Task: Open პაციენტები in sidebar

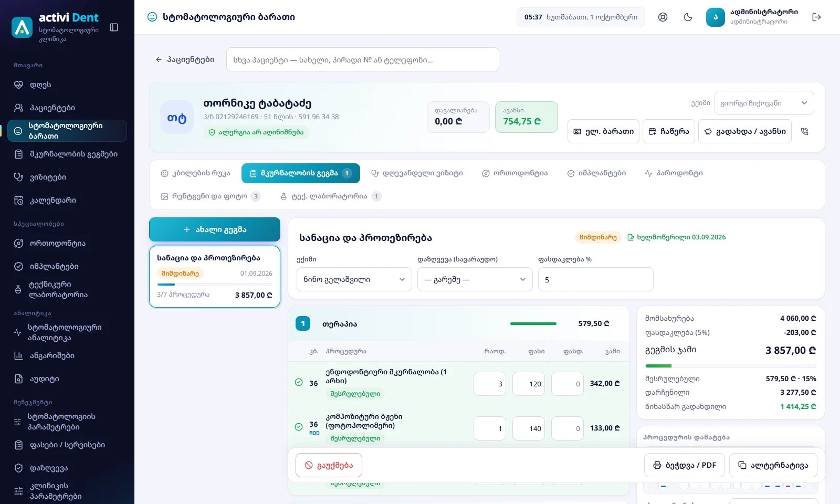Action: click(x=67, y=108)
